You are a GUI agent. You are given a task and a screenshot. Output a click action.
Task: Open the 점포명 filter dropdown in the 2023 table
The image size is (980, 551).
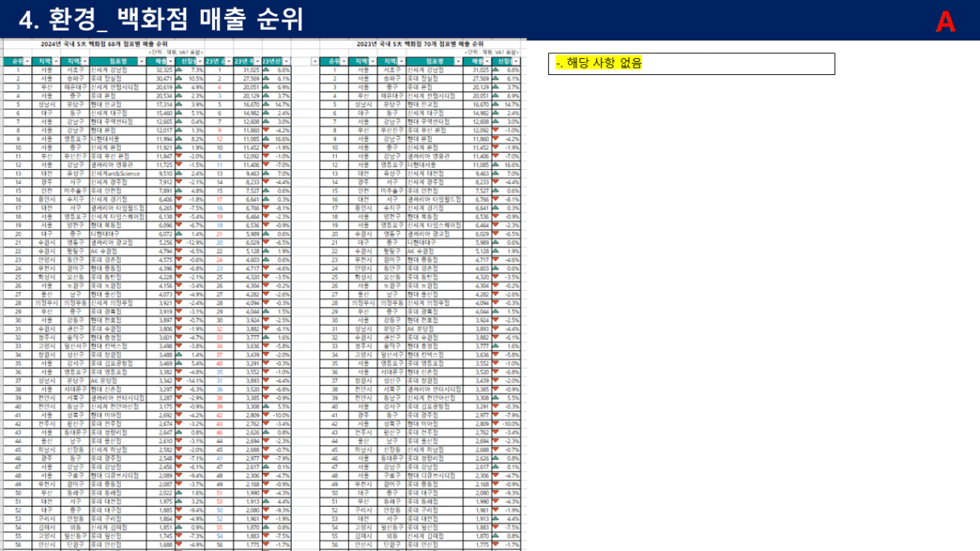click(x=459, y=61)
